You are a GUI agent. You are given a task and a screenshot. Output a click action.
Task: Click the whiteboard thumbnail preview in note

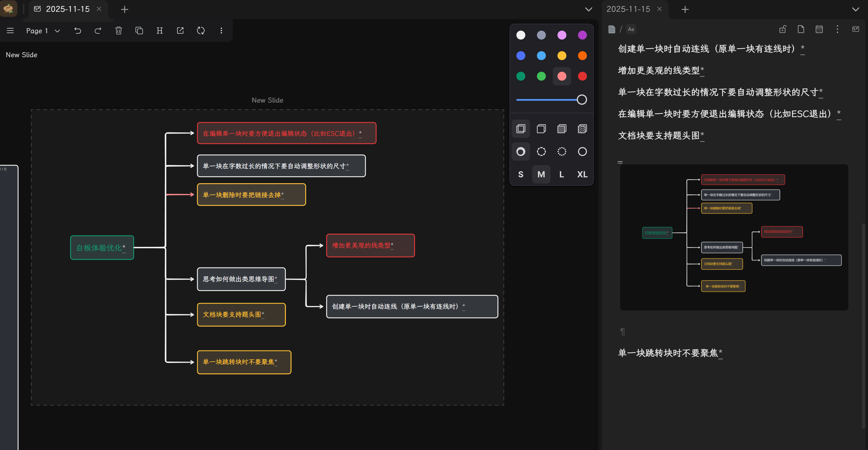(x=734, y=237)
